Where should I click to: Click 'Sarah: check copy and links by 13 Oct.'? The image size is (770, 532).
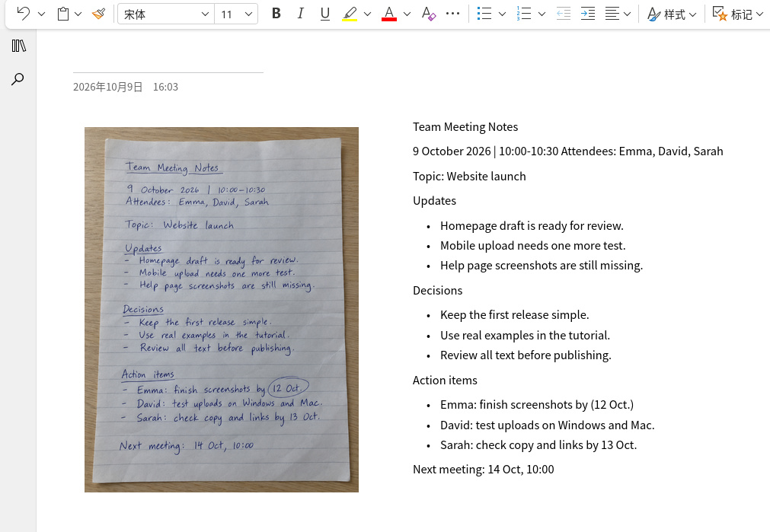(x=538, y=445)
